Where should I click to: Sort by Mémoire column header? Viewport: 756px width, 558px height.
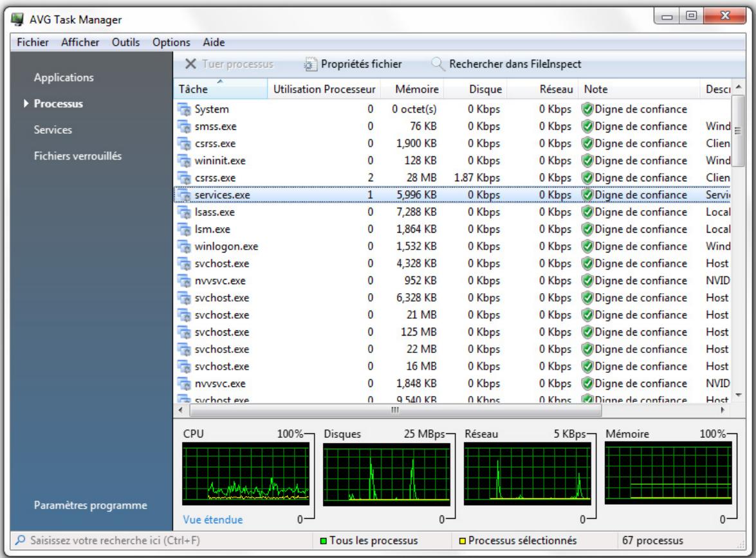tap(412, 89)
